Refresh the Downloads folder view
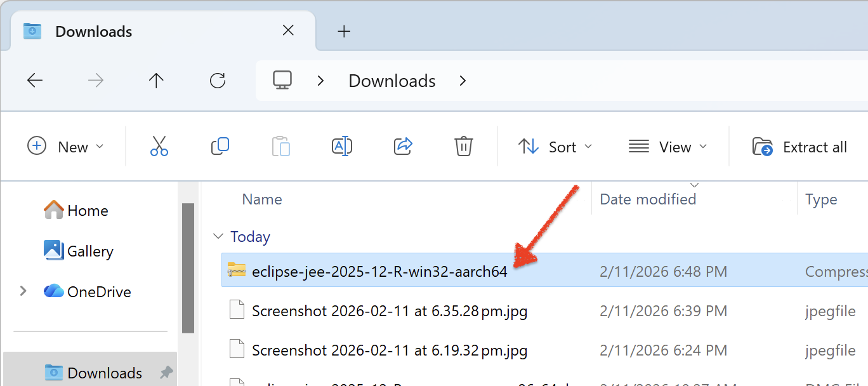 (x=217, y=80)
